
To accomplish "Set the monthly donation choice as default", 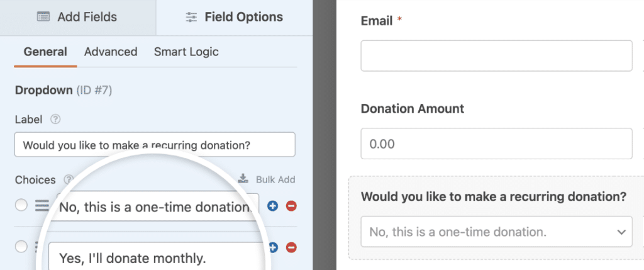I will (x=21, y=247).
